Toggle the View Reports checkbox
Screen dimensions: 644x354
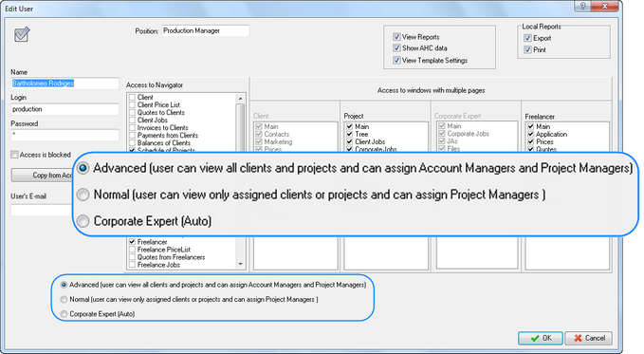coord(396,37)
